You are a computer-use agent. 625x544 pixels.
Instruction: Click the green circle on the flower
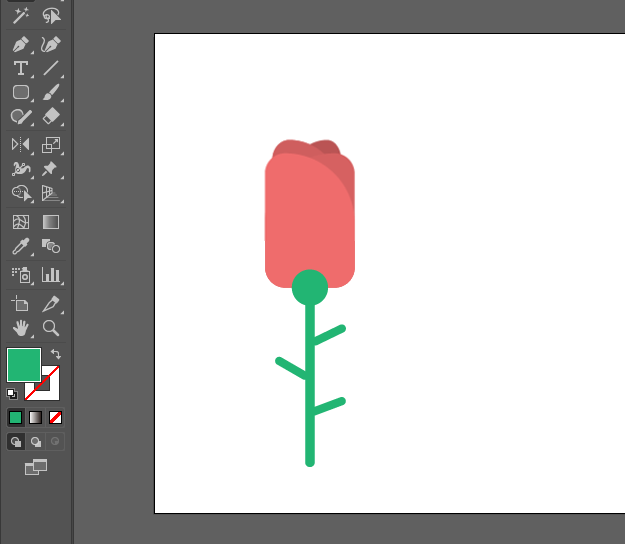(x=310, y=287)
